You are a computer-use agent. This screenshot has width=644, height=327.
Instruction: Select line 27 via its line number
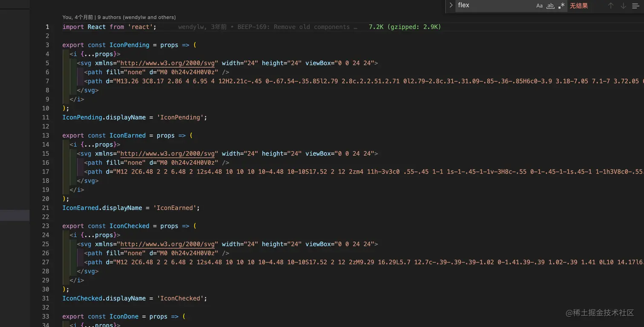point(46,262)
